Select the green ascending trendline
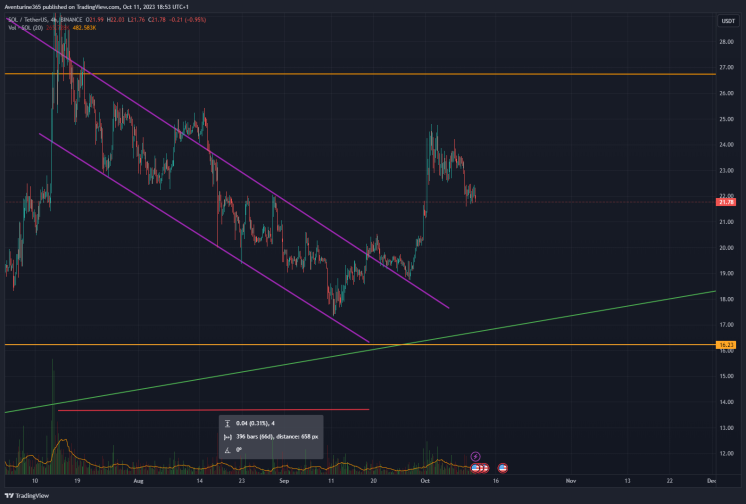 point(360,351)
